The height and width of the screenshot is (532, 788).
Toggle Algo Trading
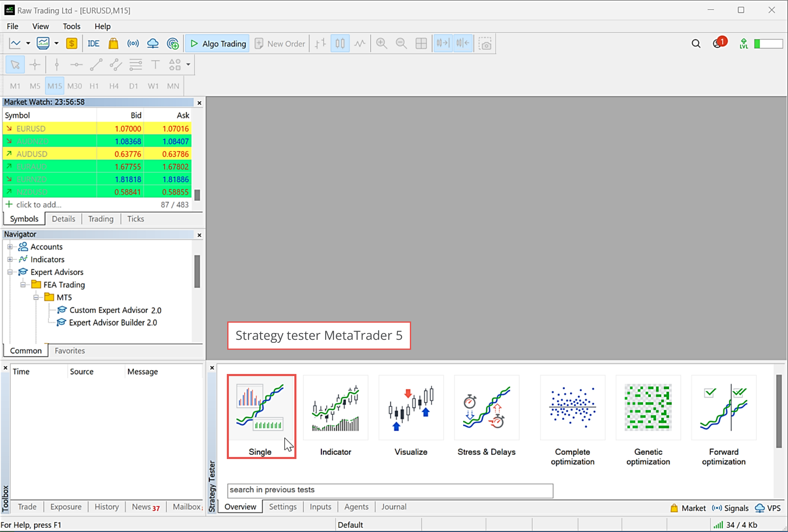218,43
